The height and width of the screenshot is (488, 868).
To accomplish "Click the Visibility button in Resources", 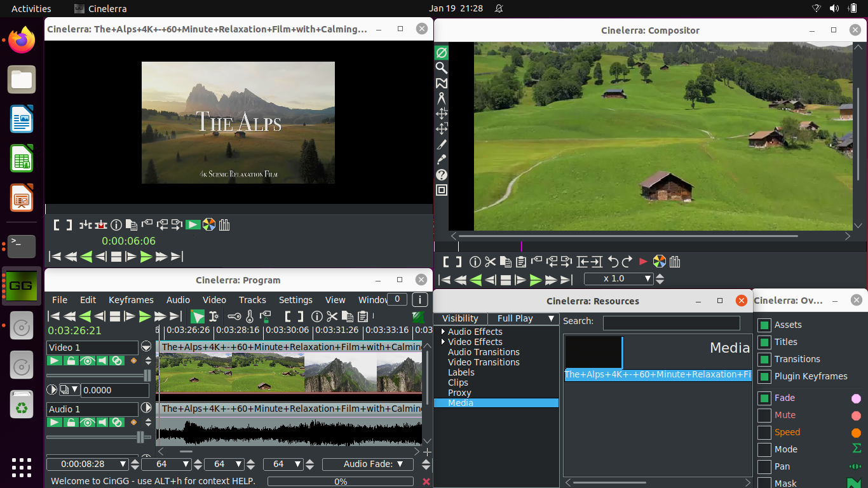I will [460, 318].
